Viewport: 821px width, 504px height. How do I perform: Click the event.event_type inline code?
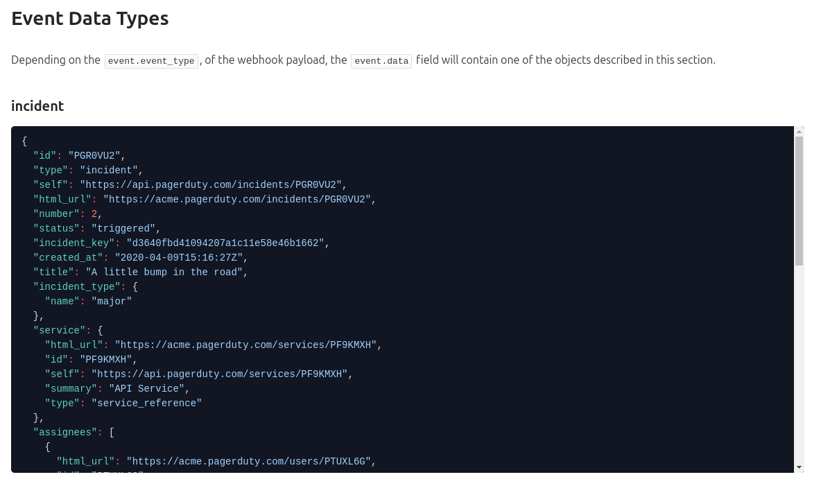(x=151, y=61)
